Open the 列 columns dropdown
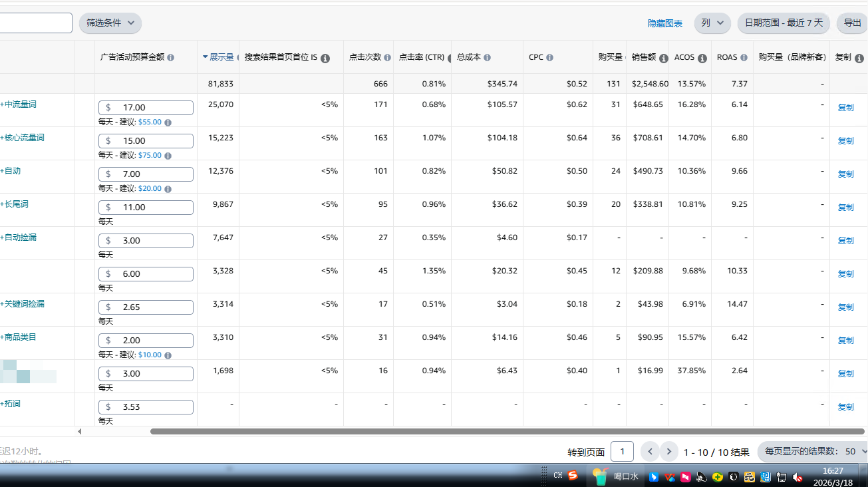 [712, 23]
